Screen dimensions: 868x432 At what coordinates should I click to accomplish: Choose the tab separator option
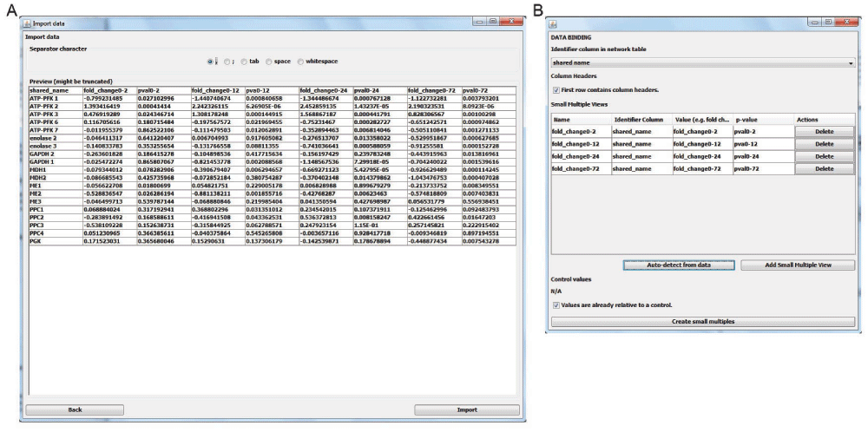point(244,62)
